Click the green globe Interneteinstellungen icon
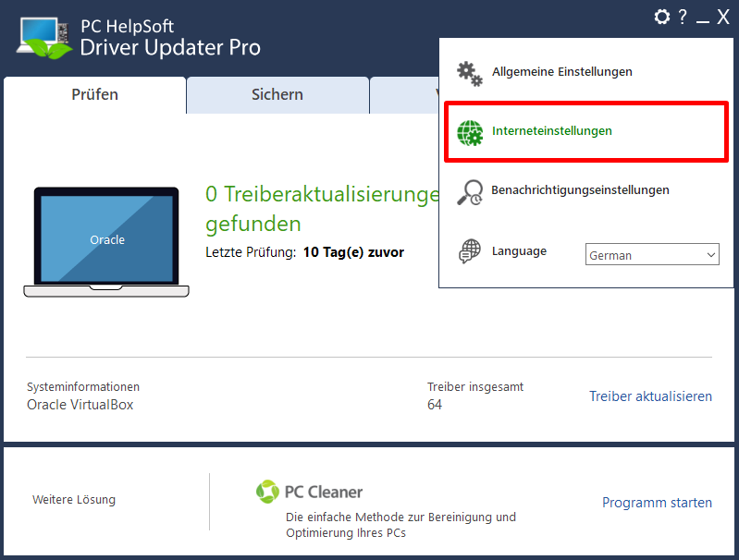 coord(470,133)
